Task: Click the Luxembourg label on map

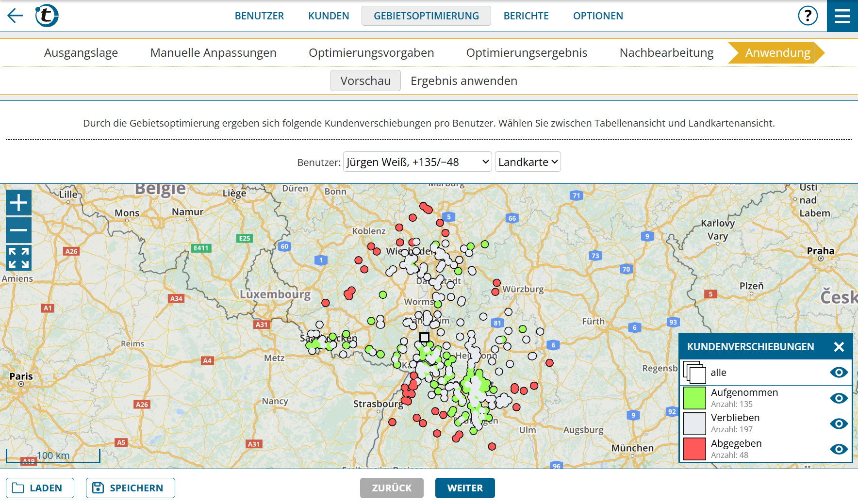Action: (275, 294)
